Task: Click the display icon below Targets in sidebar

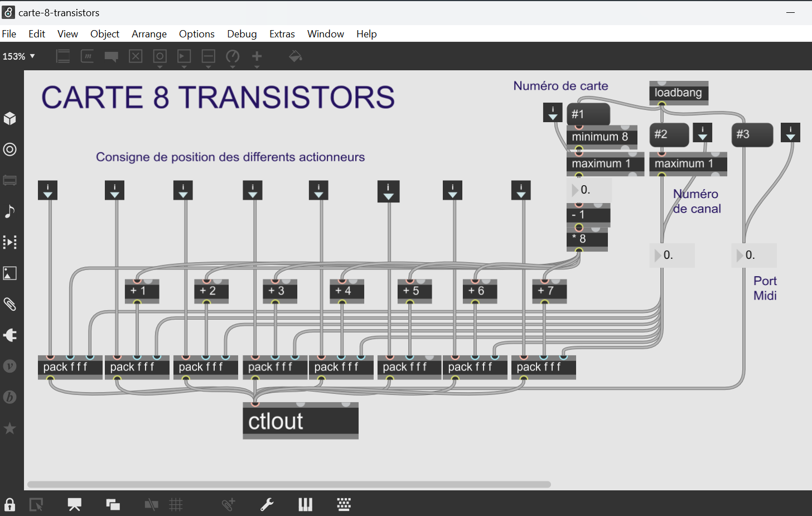Action: (x=10, y=180)
